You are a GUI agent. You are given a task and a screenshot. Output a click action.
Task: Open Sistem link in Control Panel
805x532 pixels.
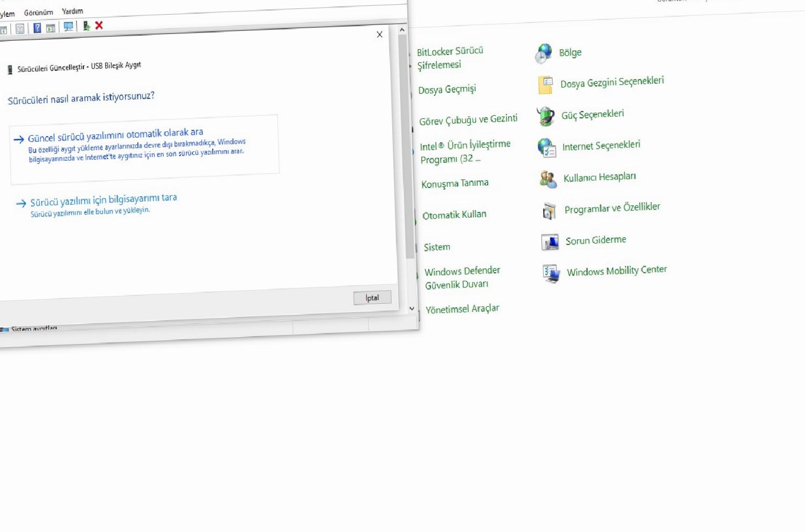[x=437, y=247]
